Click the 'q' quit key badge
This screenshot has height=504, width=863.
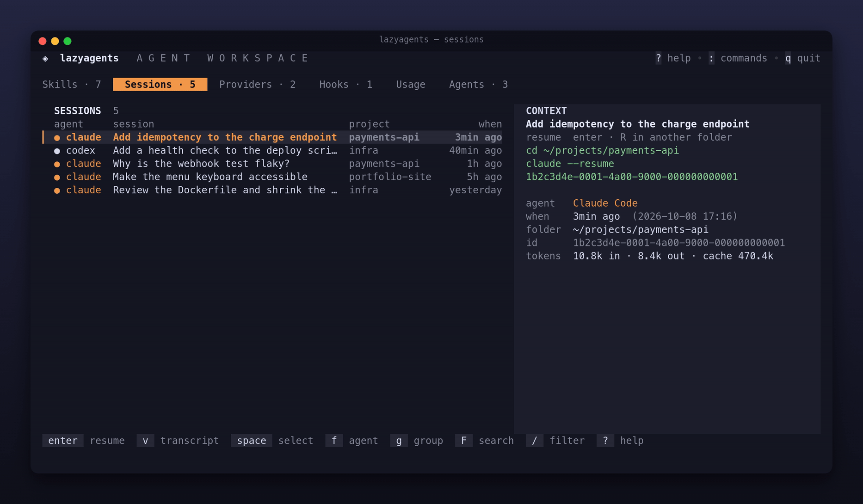pyautogui.click(x=788, y=58)
